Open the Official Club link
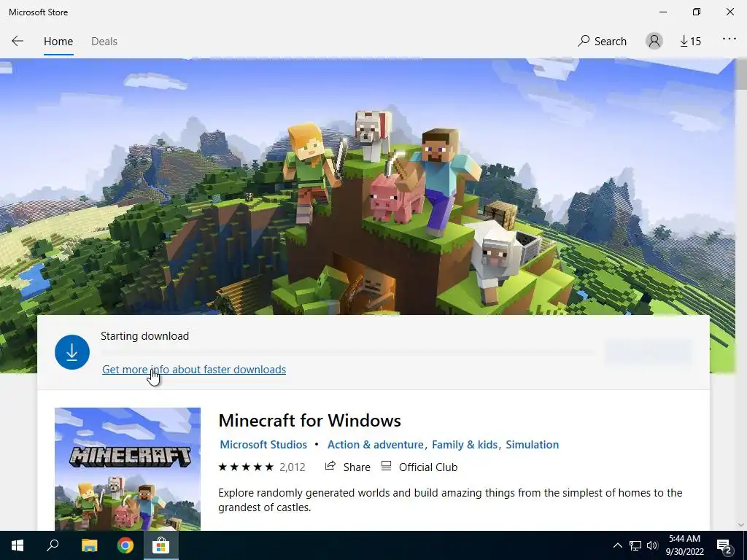The image size is (747, 560). click(419, 467)
